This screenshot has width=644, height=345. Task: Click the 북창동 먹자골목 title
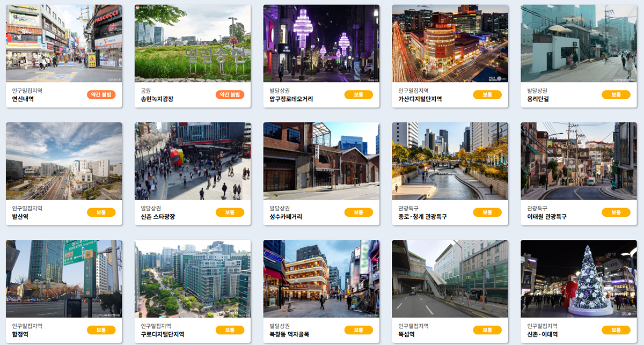click(289, 334)
